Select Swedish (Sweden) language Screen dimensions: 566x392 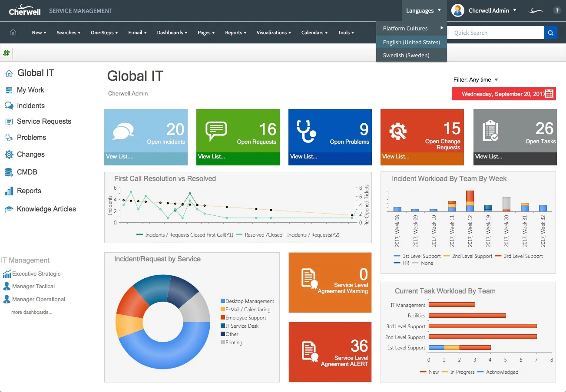(x=412, y=55)
